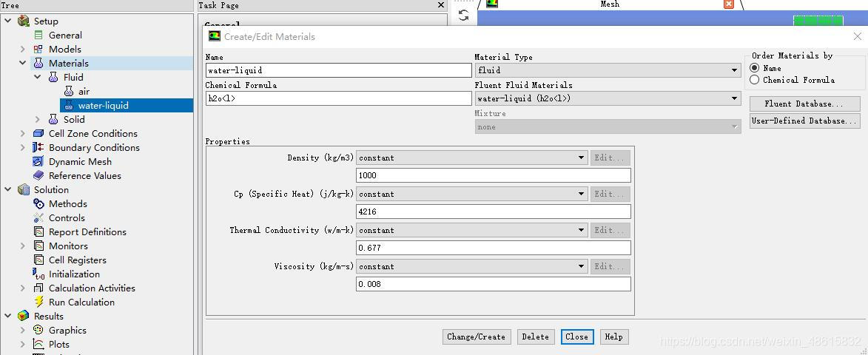This screenshot has width=868, height=355.
Task: Switch to the Mesh tab
Action: 609,4
